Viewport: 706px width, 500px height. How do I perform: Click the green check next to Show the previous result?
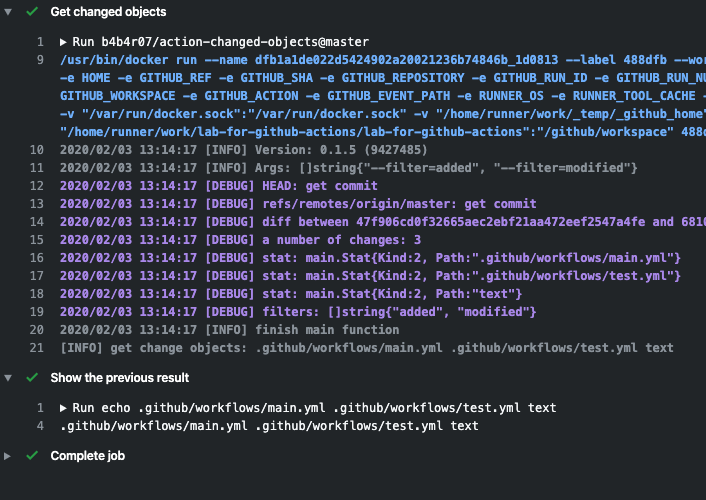[32, 377]
